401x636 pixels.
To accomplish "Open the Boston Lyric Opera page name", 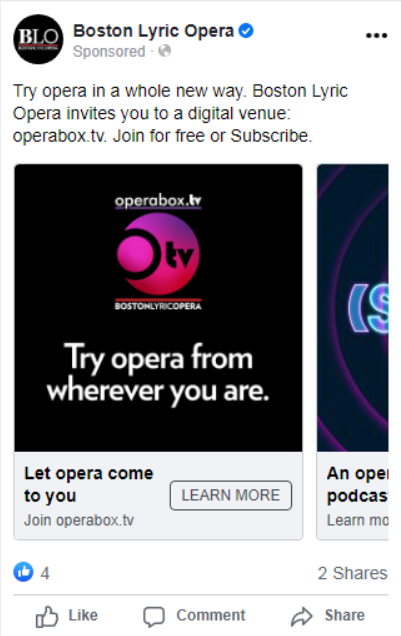I will (x=153, y=31).
